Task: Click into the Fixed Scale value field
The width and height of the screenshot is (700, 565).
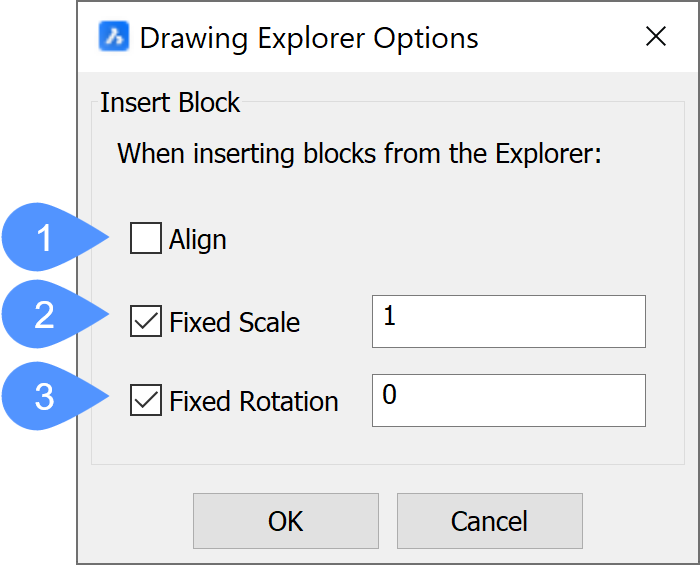Action: click(x=508, y=321)
